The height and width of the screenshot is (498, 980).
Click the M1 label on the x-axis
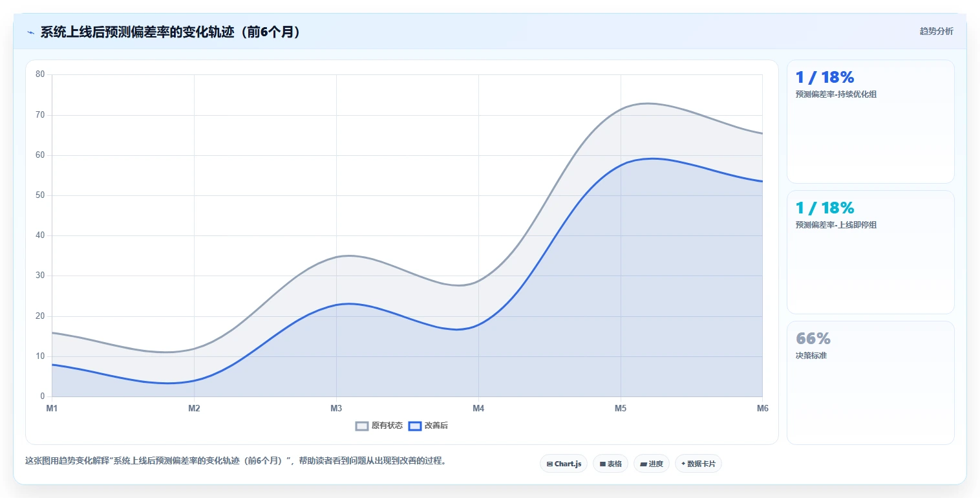point(52,409)
